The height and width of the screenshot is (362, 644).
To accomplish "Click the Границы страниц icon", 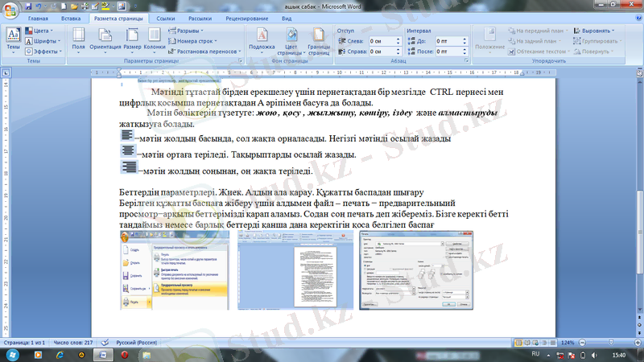I will (318, 38).
